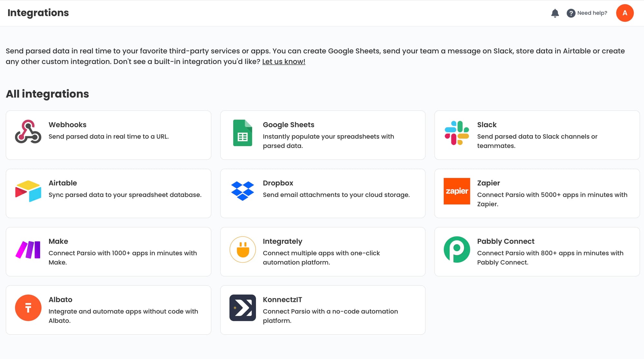This screenshot has width=644, height=359.
Task: Select the Zapier card description text
Action: (552, 199)
